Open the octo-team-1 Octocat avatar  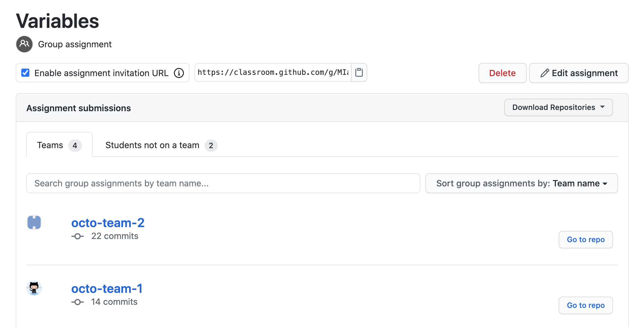pyautogui.click(x=34, y=288)
